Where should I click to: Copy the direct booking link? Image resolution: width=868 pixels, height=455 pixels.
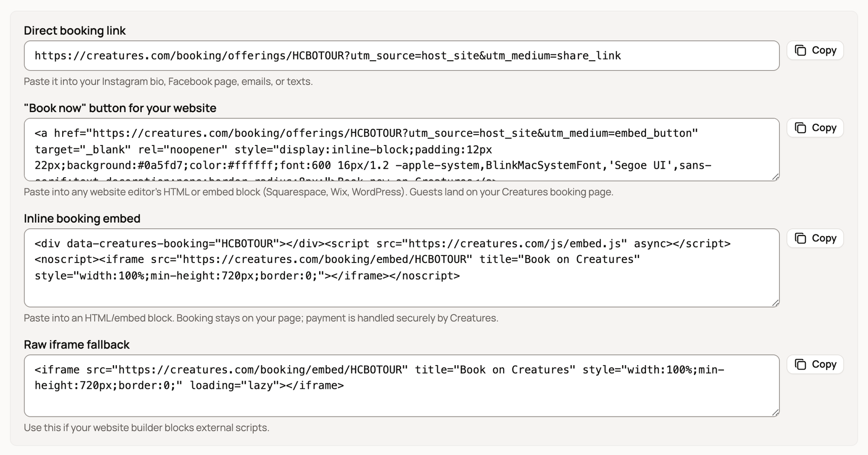[815, 50]
